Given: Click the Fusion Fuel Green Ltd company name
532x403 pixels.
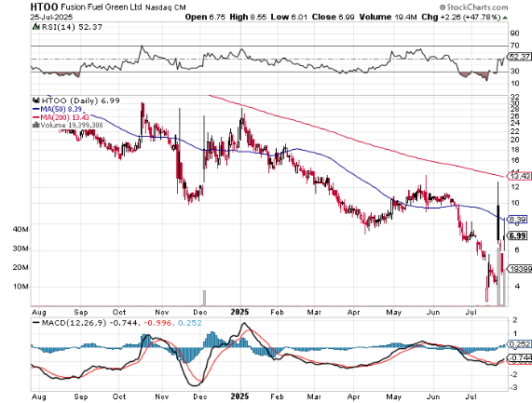Looking at the screenshot, I should coord(102,7).
